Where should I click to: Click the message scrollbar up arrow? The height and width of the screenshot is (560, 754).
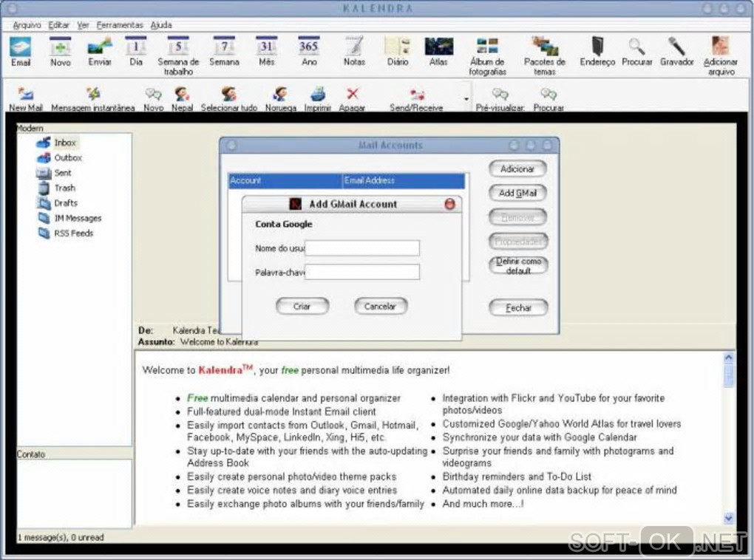click(729, 358)
